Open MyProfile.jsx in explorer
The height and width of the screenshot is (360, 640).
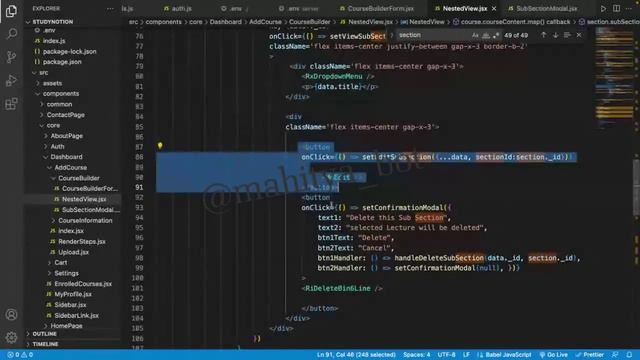pos(73,294)
